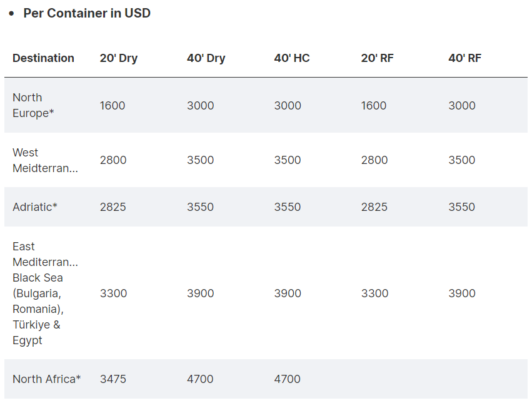Click North Europe 20' Dry rate 1600
Image resolution: width=532 pixels, height=403 pixels.
(x=113, y=106)
